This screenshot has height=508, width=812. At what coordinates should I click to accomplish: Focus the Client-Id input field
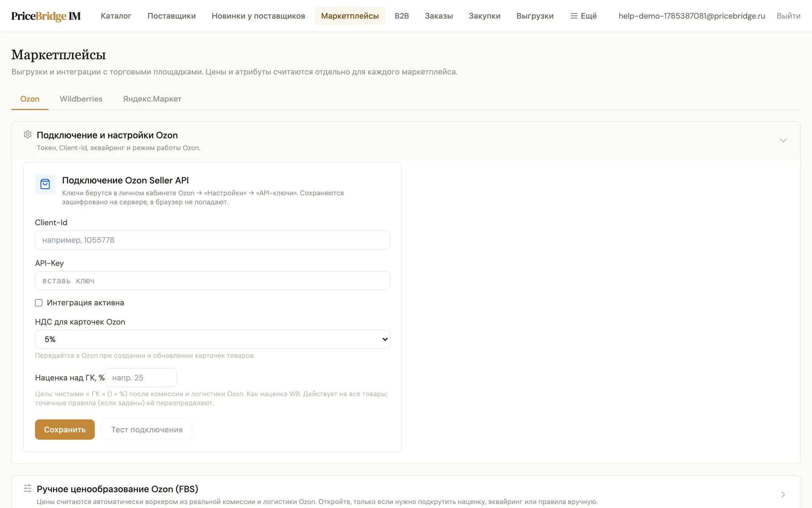coord(212,240)
